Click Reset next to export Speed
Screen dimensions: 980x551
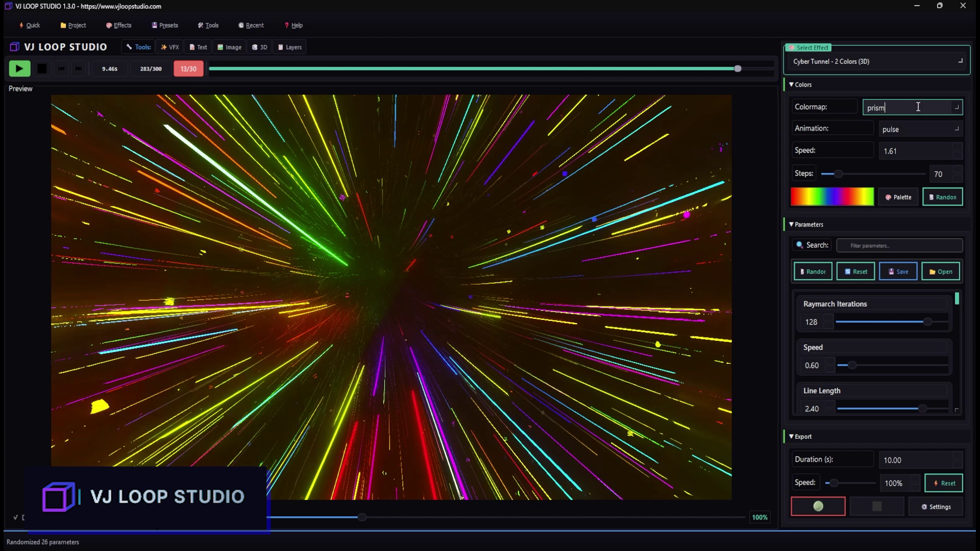pyautogui.click(x=944, y=483)
